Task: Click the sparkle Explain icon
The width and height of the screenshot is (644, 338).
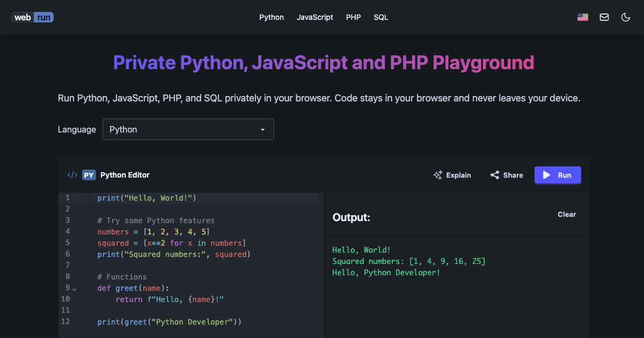Action: (x=438, y=175)
